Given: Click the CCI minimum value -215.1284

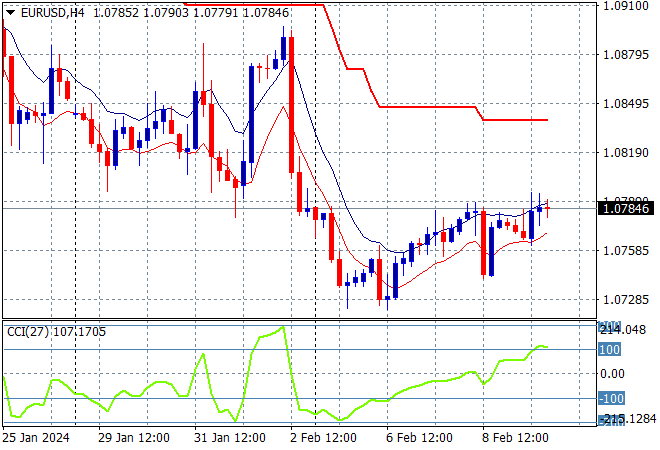Looking at the screenshot, I should pos(629,419).
